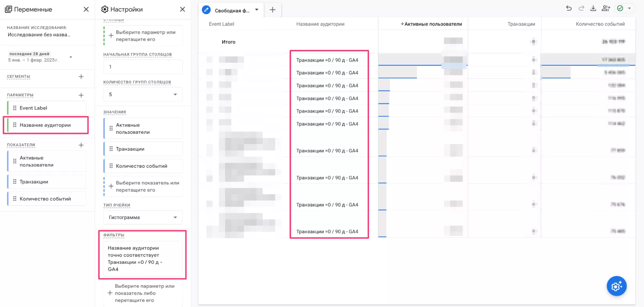Add a new metric in Показатели section

[x=81, y=145]
